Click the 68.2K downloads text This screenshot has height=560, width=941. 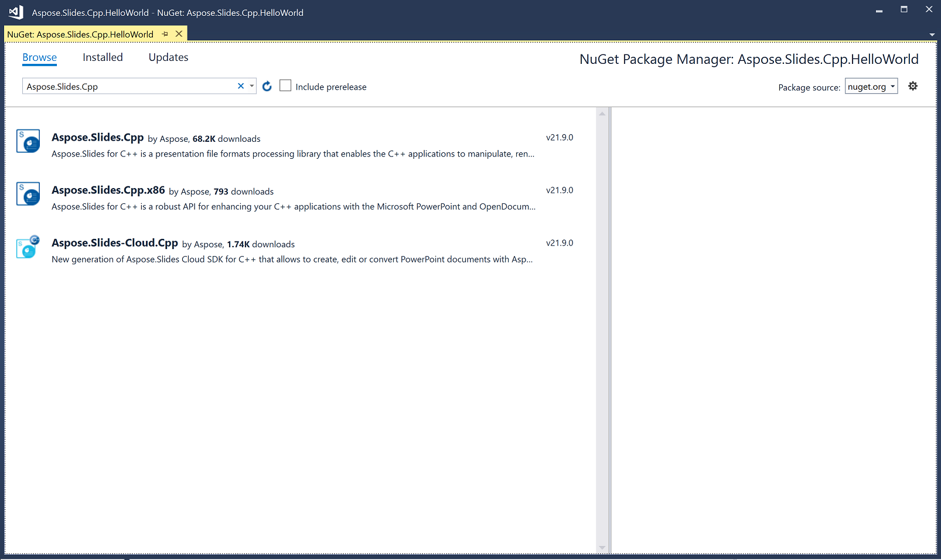(227, 139)
